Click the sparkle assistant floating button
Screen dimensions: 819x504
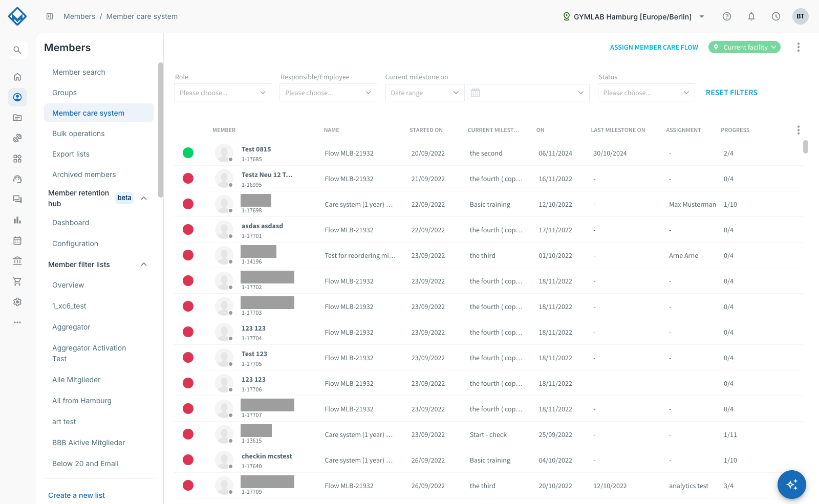click(x=792, y=485)
